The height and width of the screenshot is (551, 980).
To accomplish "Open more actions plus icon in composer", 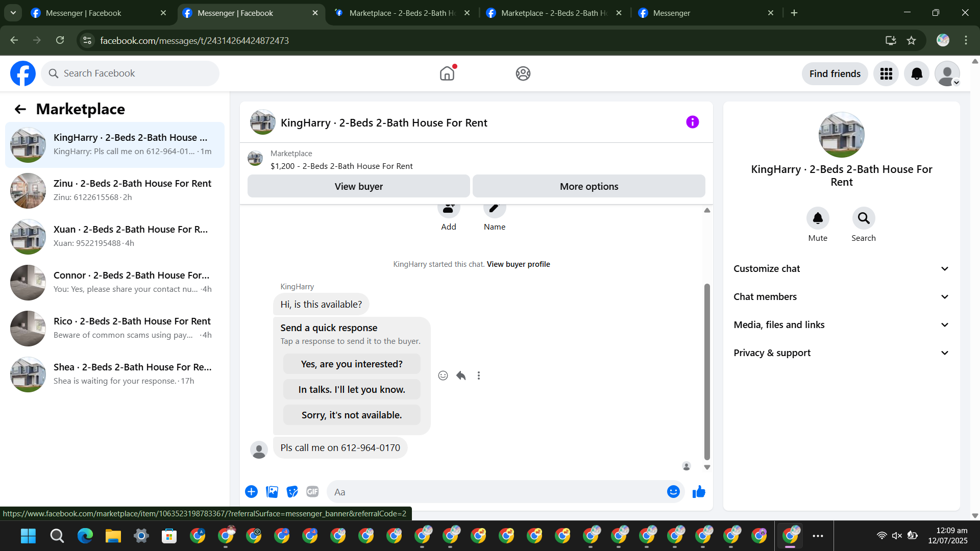I will (251, 492).
